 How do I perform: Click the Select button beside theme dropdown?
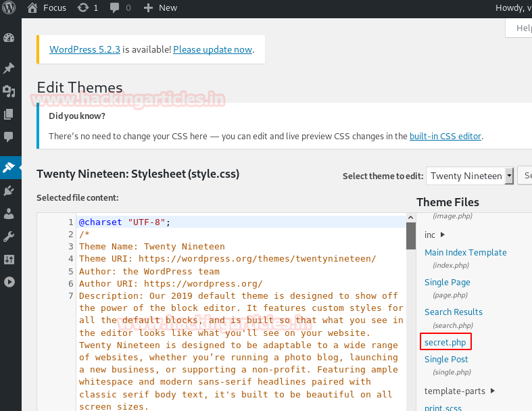pyautogui.click(x=525, y=176)
